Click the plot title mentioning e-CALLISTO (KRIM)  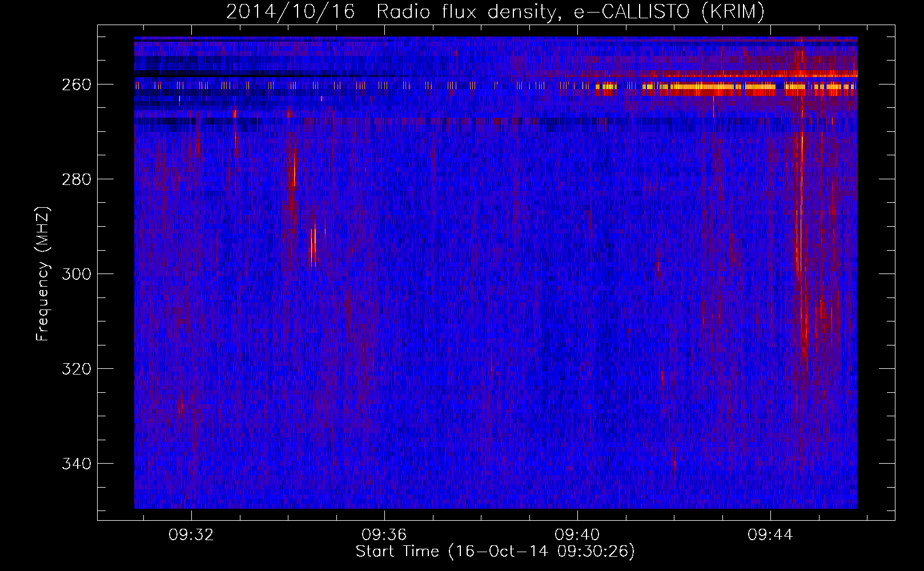point(495,11)
